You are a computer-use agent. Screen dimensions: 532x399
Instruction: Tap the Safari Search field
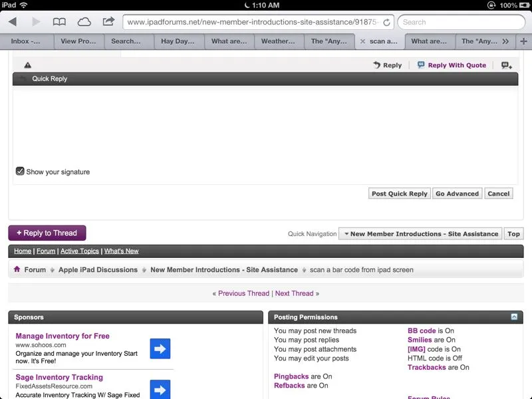[x=462, y=22]
